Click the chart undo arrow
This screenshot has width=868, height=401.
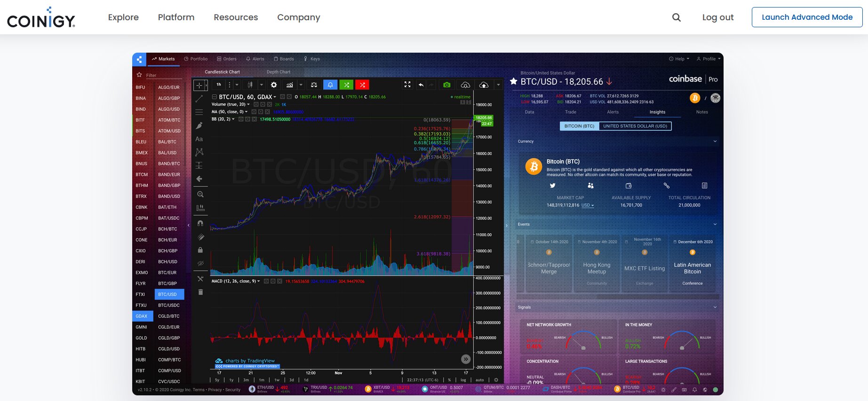click(x=421, y=85)
